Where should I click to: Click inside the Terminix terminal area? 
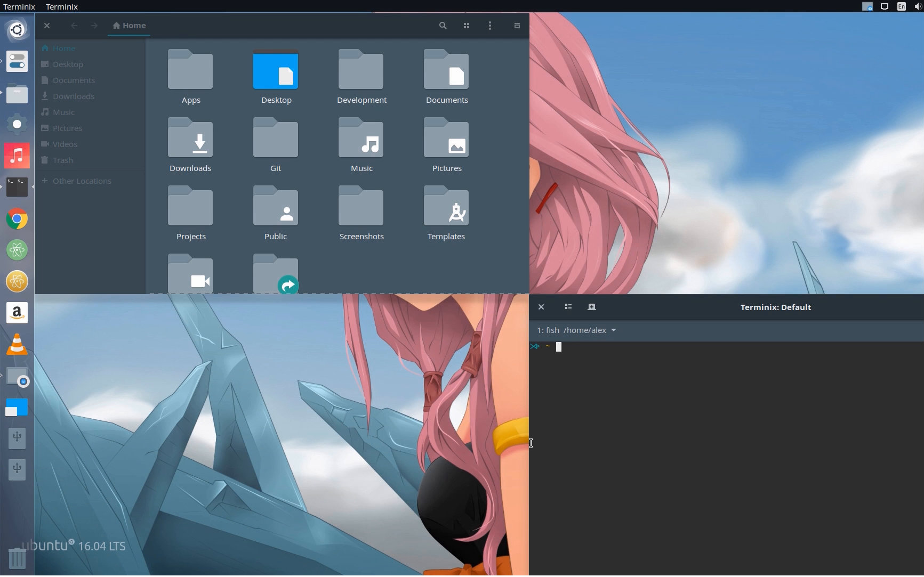pyautogui.click(x=726, y=458)
